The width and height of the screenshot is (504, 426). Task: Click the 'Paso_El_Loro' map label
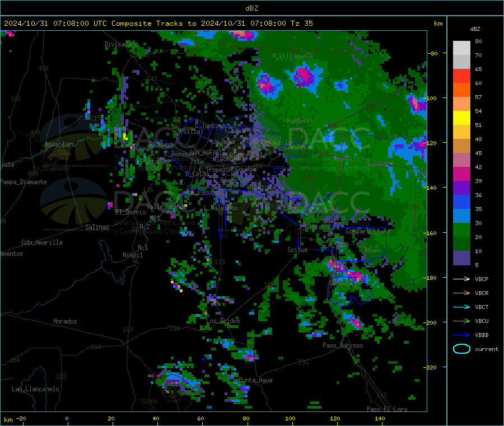387,409
